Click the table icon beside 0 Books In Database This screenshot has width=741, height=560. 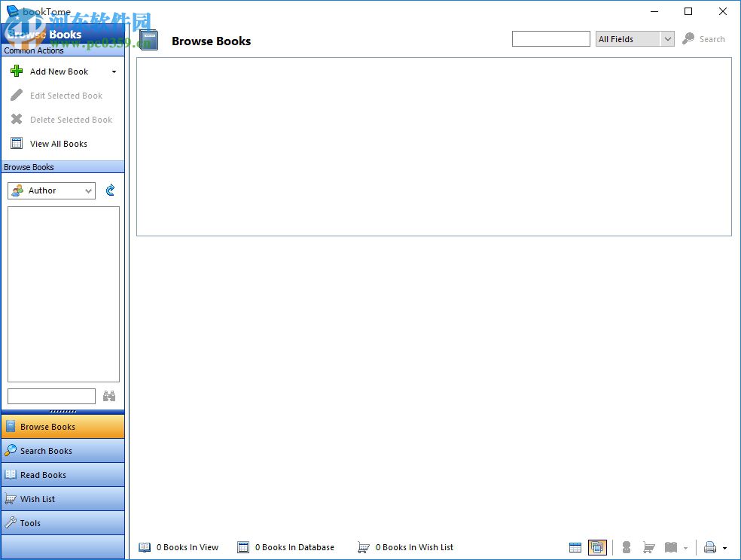[x=243, y=547]
